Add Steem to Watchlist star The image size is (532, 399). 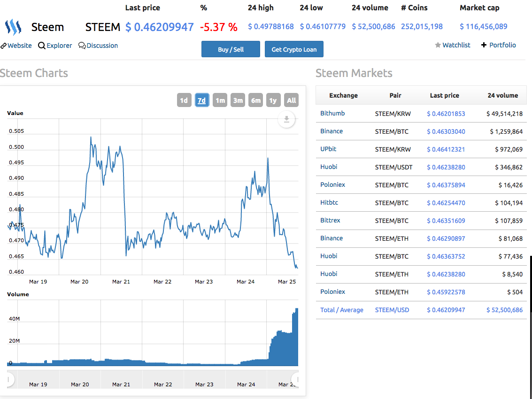[x=438, y=45]
